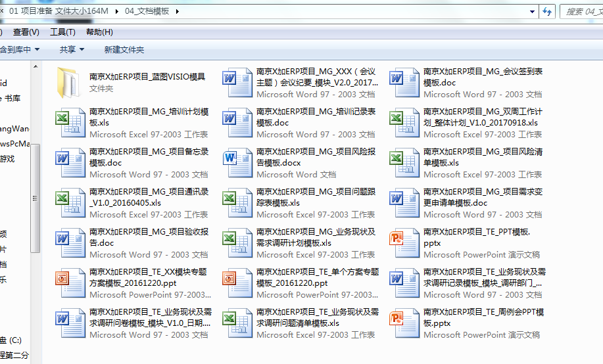Click file name 南京X加ERP项目_MG_培训计划模板.xls
Viewport: 603px width, 364px height.
(149, 117)
